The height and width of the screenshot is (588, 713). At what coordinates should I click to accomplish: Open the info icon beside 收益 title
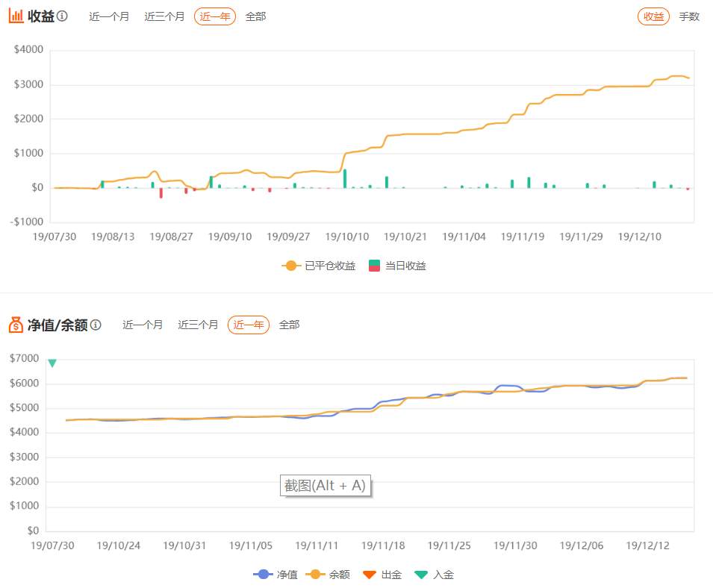(x=62, y=16)
